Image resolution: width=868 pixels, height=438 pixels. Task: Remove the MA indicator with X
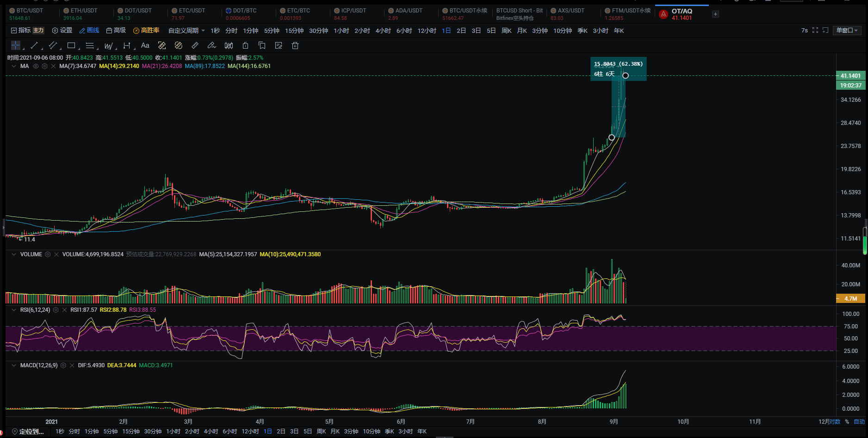coord(54,66)
